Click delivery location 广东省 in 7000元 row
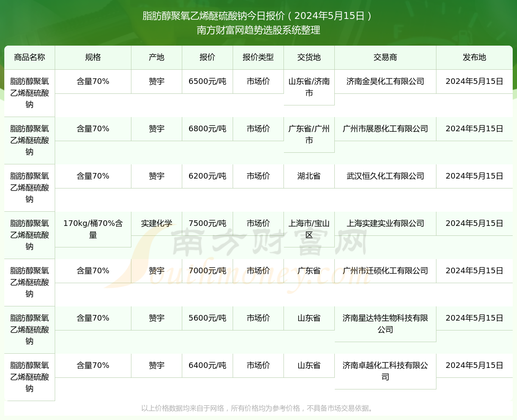 pyautogui.click(x=309, y=271)
